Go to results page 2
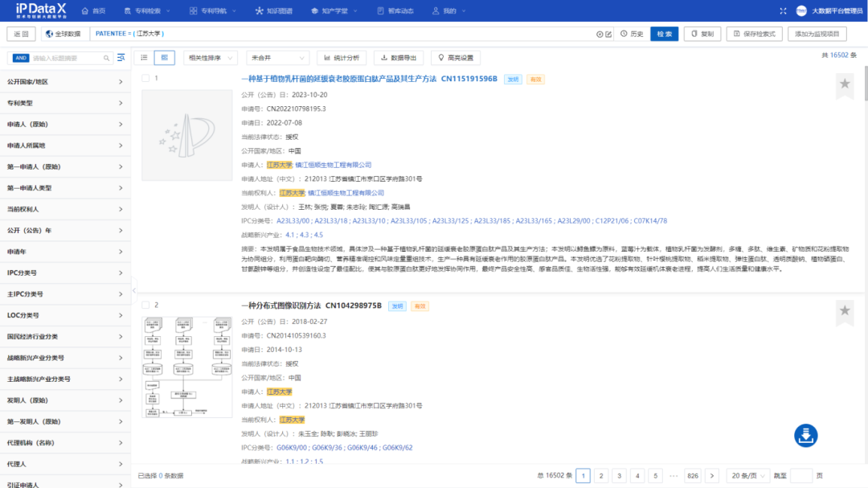Screen dimensions: 868x488 pos(601,476)
